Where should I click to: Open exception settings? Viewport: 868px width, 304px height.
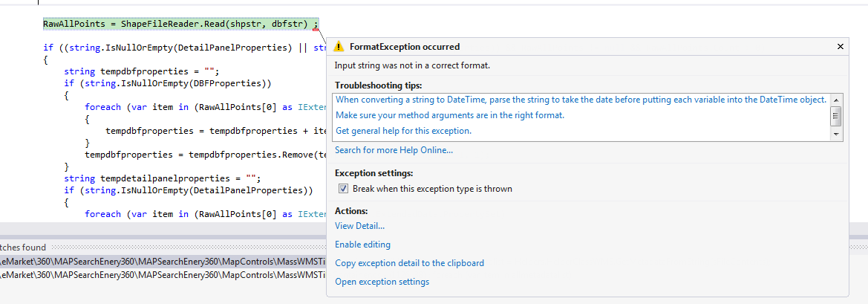pyautogui.click(x=382, y=282)
